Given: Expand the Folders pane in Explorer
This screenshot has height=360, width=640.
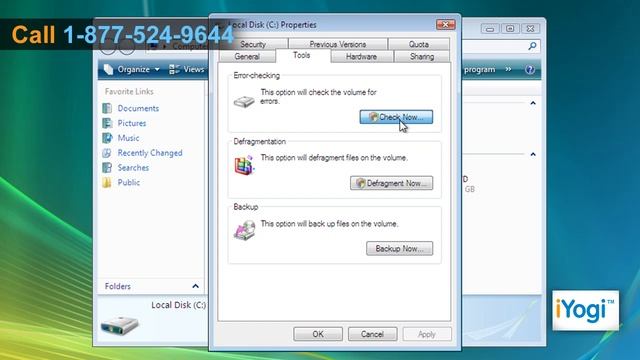Looking at the screenshot, I should (x=196, y=286).
